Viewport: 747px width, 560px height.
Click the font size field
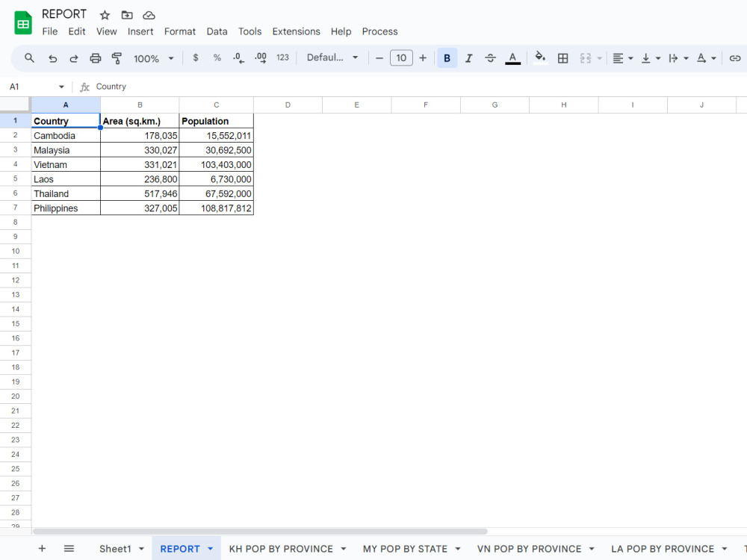tap(401, 58)
